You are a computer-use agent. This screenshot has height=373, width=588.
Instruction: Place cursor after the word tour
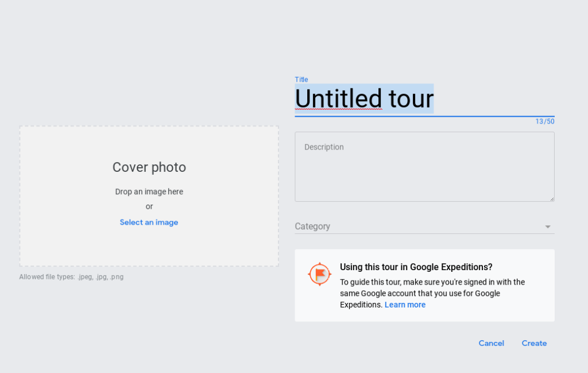434,99
